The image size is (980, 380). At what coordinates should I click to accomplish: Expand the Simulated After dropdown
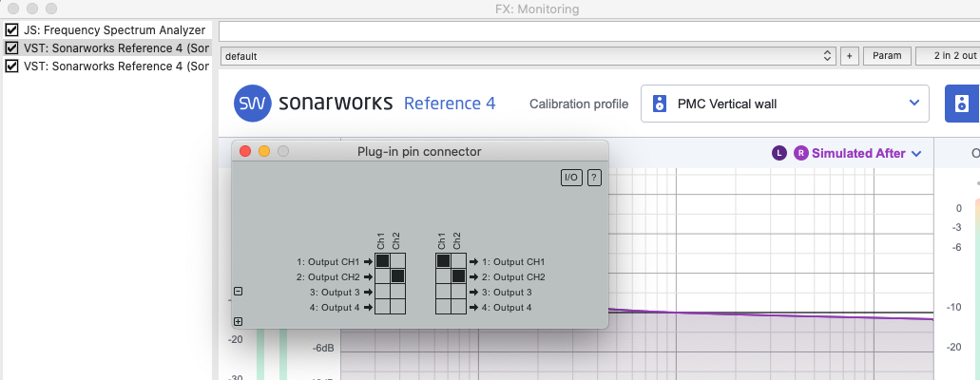point(867,153)
